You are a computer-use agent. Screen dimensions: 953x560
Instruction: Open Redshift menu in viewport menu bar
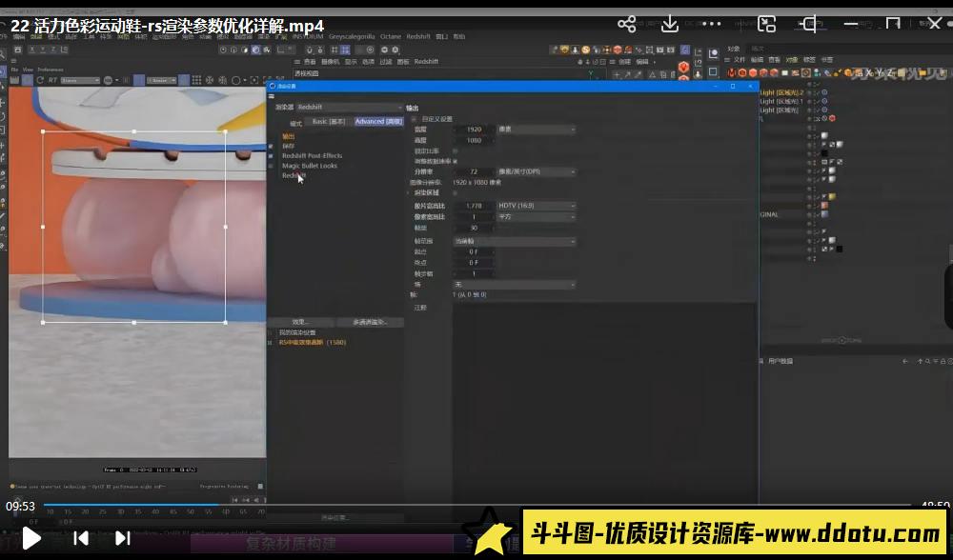[426, 61]
